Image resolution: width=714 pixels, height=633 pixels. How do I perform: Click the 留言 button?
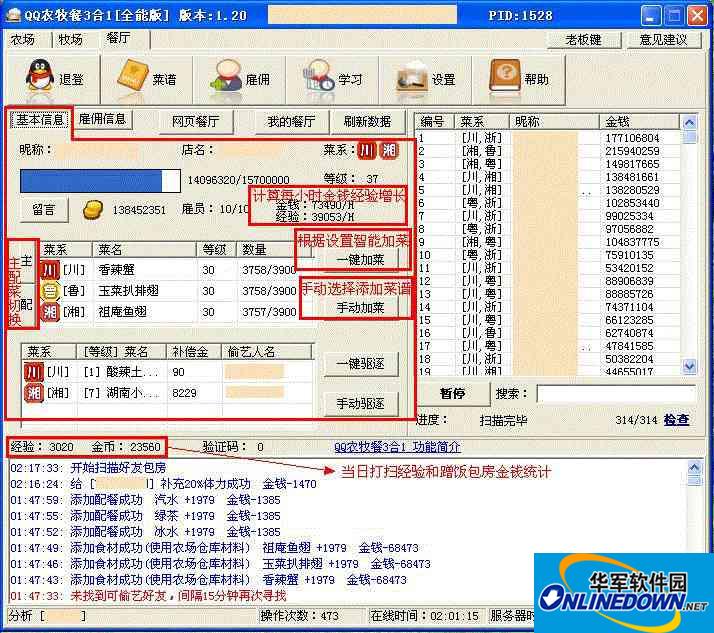(x=44, y=210)
